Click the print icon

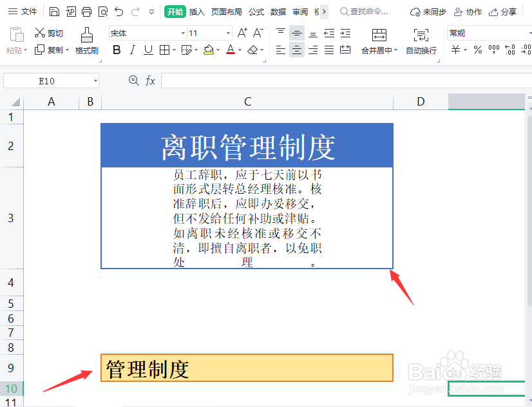(86, 11)
